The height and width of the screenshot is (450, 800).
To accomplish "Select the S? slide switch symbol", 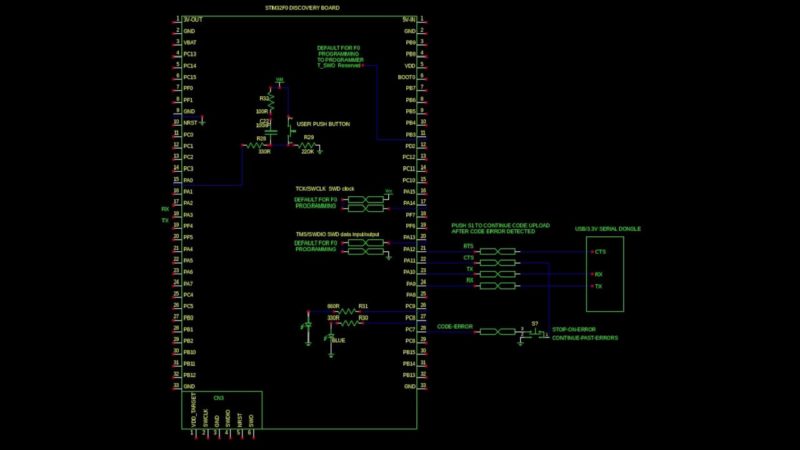I will 535,333.
